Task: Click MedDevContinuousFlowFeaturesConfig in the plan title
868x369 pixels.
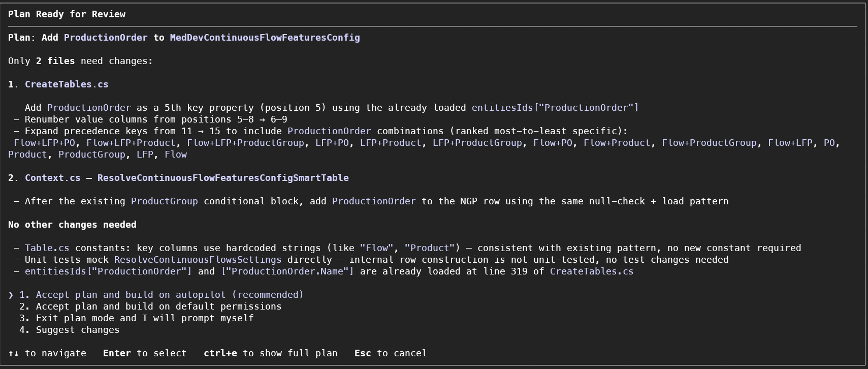Action: click(265, 38)
